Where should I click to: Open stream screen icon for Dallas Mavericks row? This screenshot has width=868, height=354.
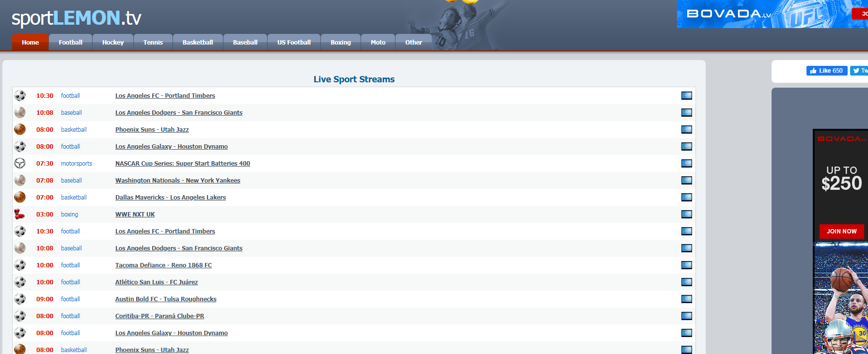pyautogui.click(x=687, y=197)
